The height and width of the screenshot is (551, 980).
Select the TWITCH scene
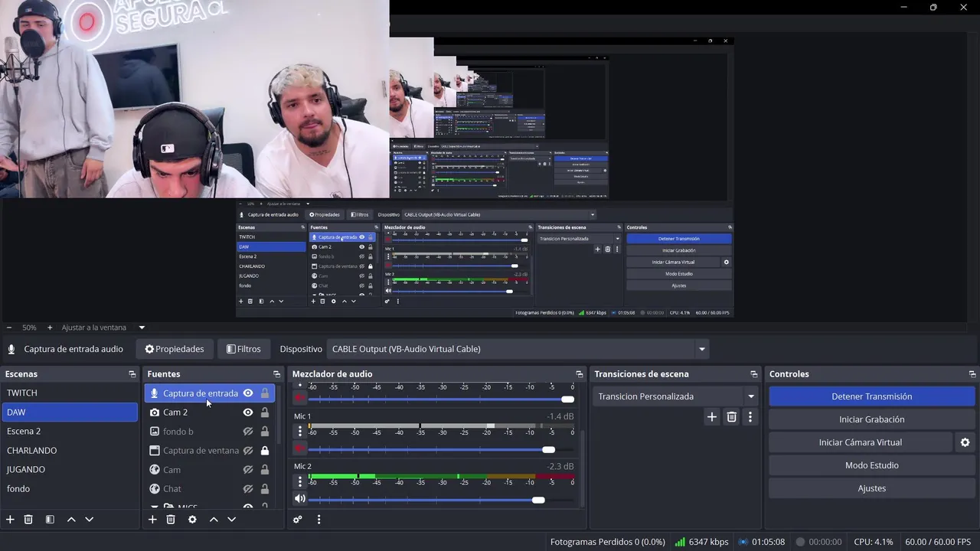(69, 393)
